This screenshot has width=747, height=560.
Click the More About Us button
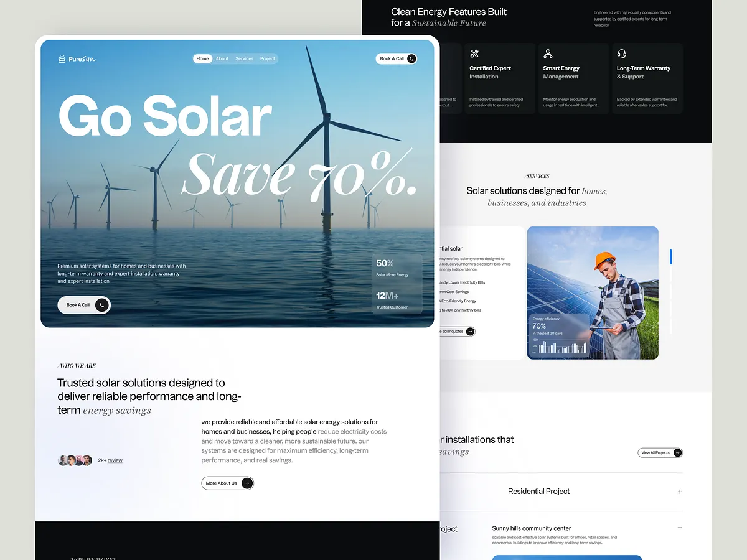click(228, 483)
